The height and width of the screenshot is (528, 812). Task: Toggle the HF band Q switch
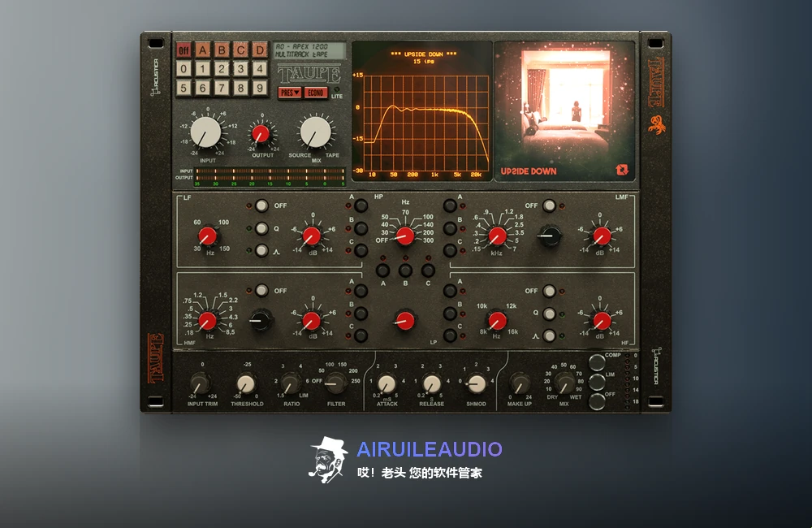point(550,314)
